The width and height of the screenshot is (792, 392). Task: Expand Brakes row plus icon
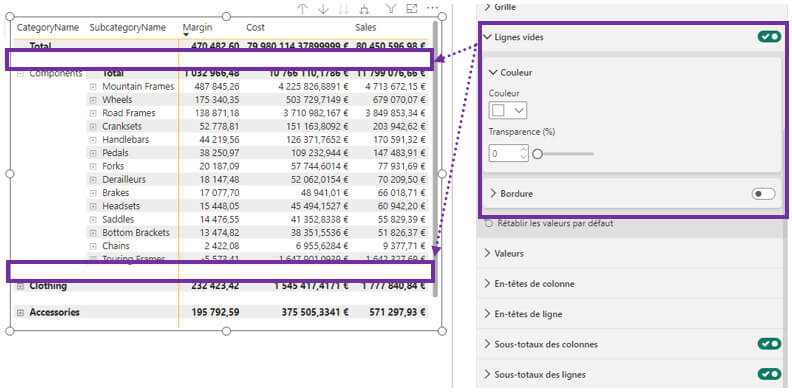93,193
